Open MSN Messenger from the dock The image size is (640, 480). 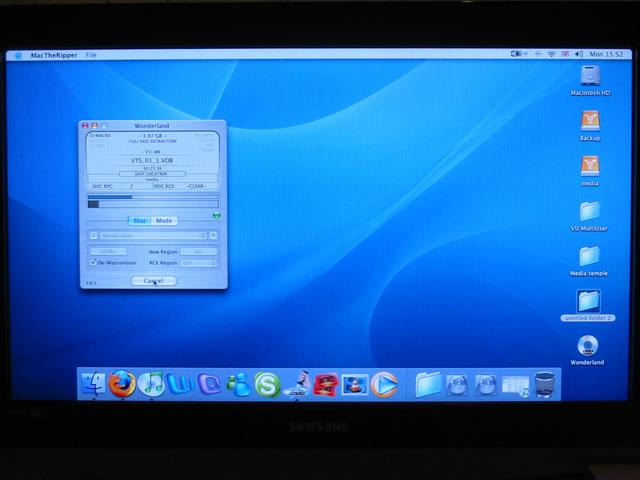point(239,384)
